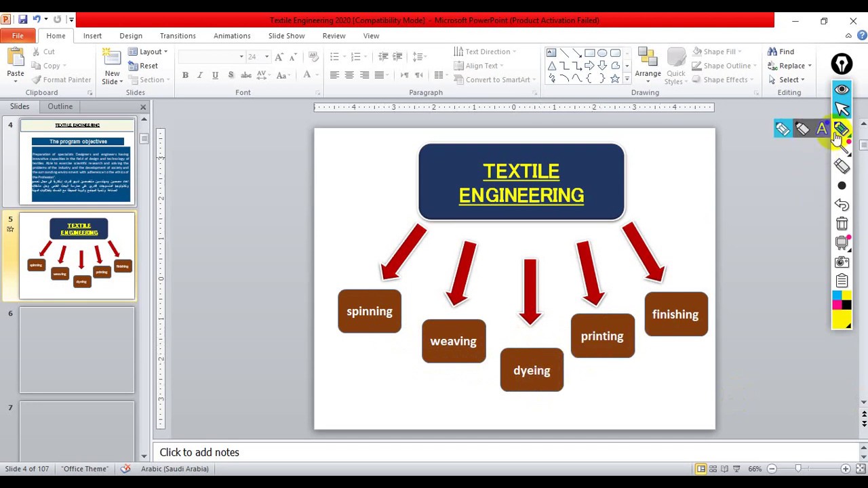Screen dimensions: 868x488
Task: Open the font name combo box
Action: (212, 57)
